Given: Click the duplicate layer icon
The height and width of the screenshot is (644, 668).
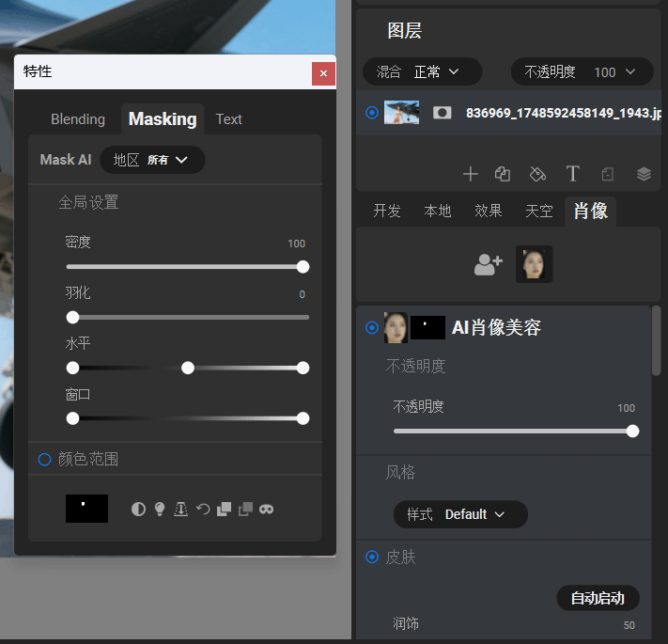Looking at the screenshot, I should [x=503, y=174].
